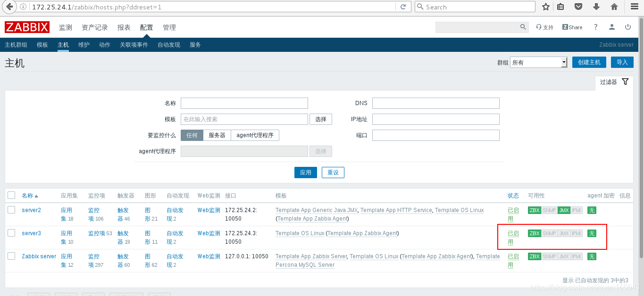The height and width of the screenshot is (296, 644).
Task: Check the server2 row checkbox
Action: point(11,210)
